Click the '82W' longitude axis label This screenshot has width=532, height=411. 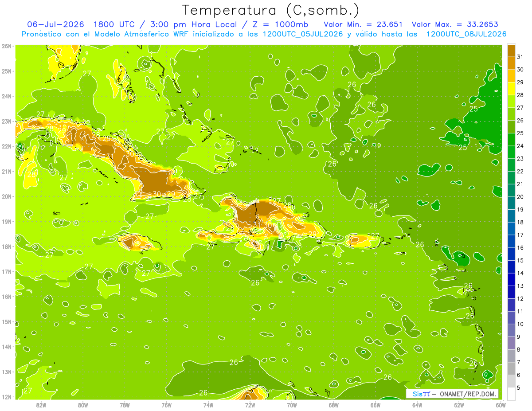(41, 404)
